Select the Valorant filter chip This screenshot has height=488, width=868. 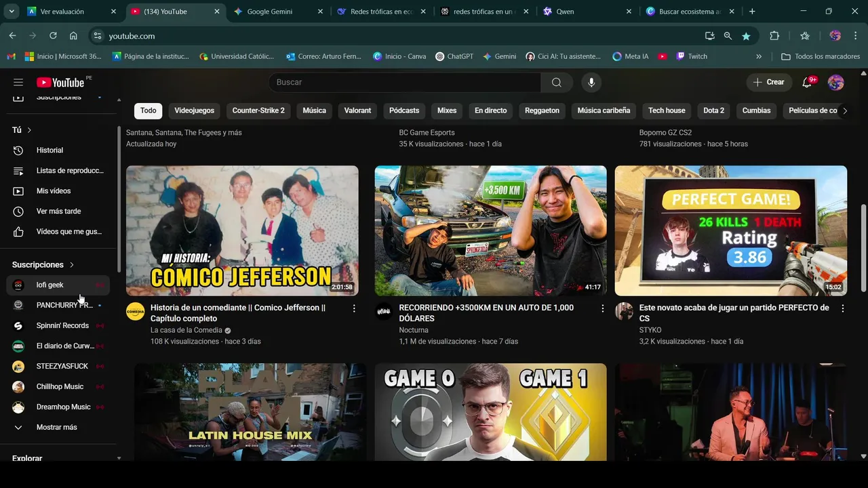tap(357, 110)
